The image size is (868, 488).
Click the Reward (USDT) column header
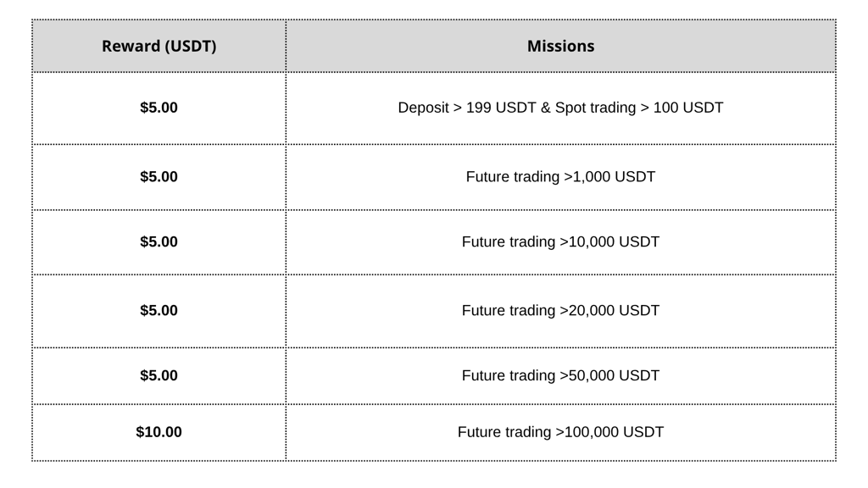[159, 46]
